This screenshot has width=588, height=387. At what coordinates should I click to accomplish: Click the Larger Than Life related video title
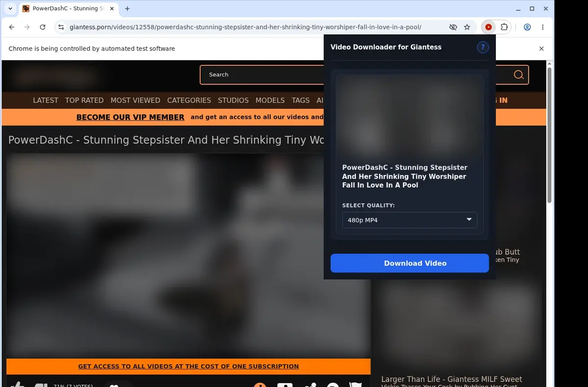pyautogui.click(x=452, y=379)
